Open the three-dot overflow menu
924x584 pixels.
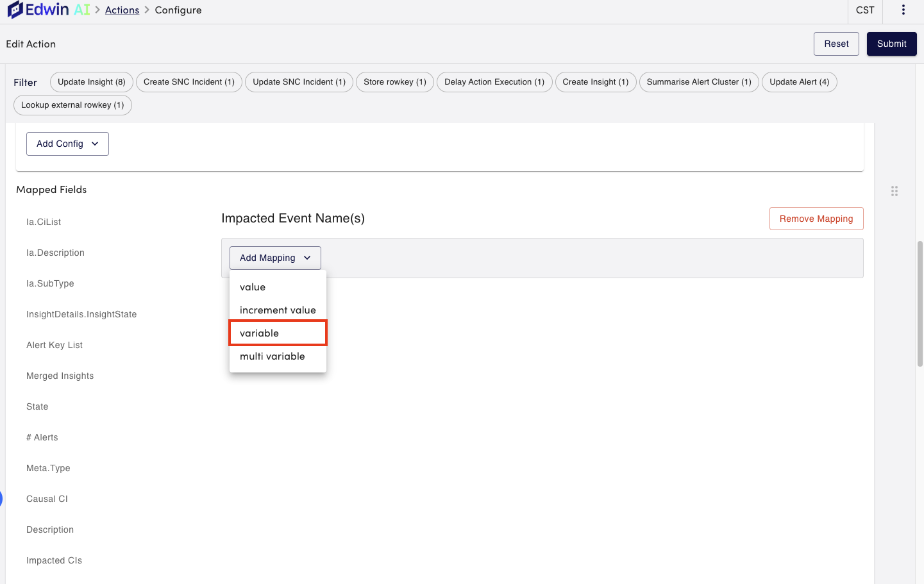903,10
